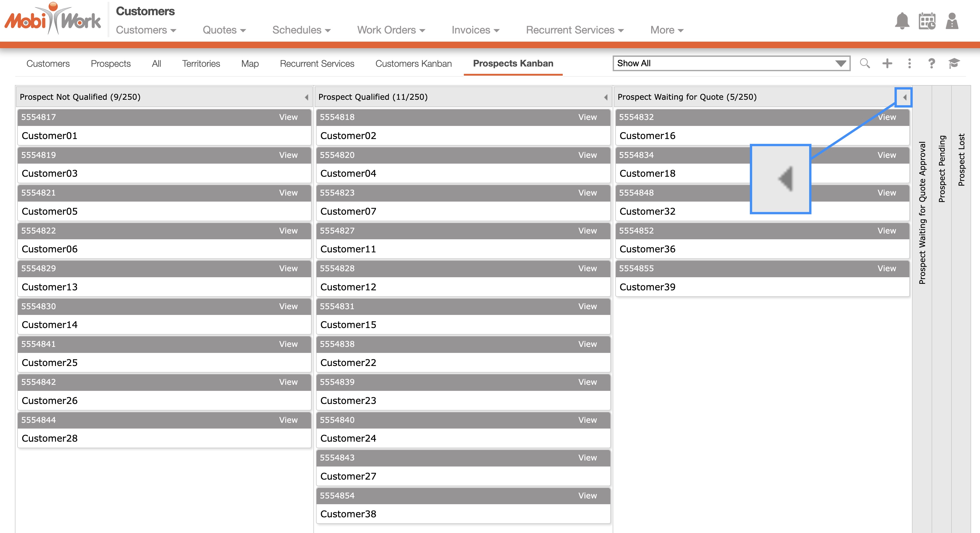
Task: Open the graduation cap training icon
Action: [x=954, y=63]
